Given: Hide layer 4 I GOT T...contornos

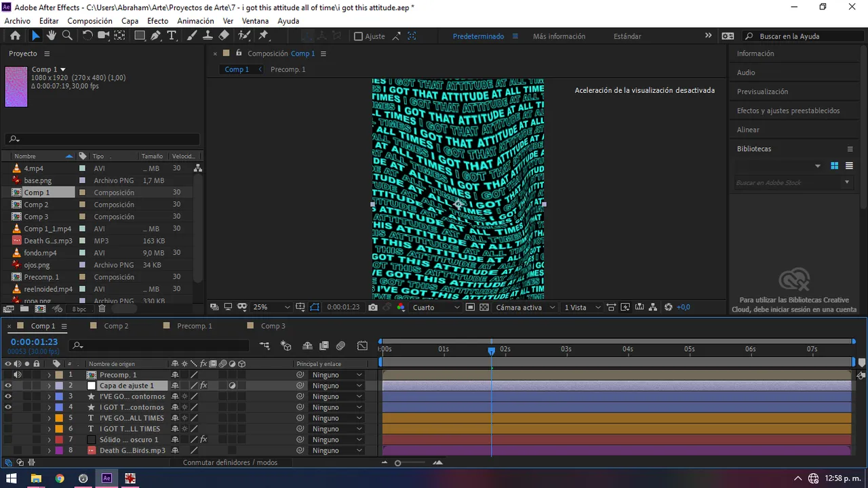Looking at the screenshot, I should pos(8,407).
